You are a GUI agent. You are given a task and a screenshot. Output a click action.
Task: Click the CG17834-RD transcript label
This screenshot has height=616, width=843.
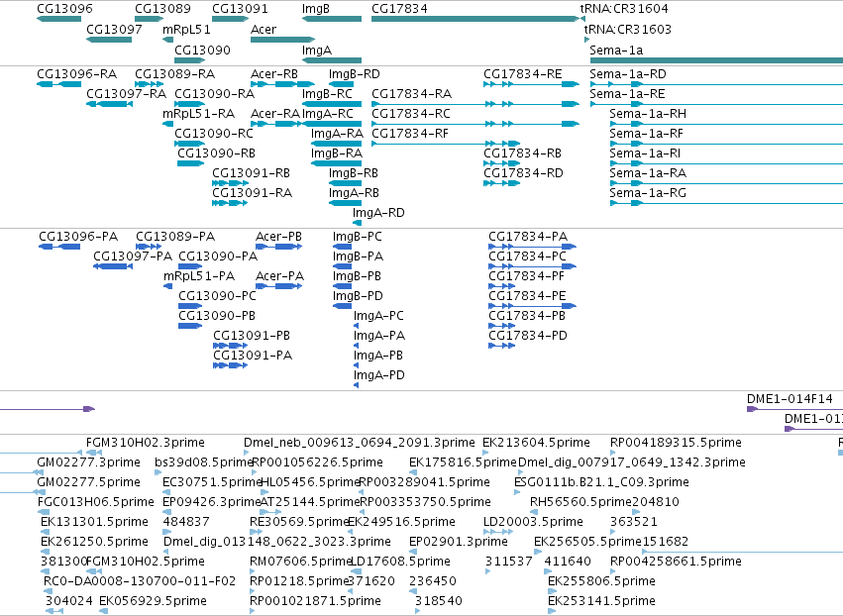tap(523, 173)
